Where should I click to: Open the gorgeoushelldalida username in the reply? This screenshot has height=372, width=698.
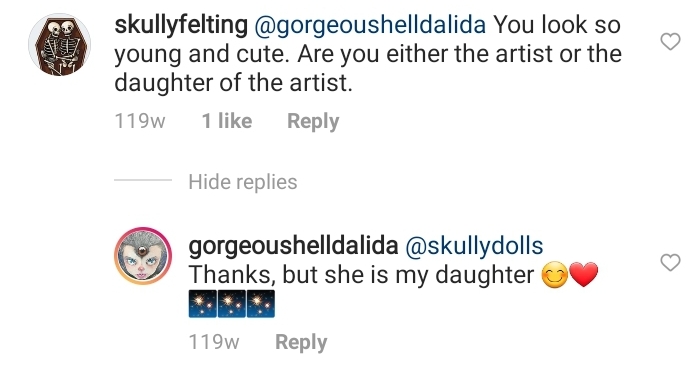(x=293, y=246)
